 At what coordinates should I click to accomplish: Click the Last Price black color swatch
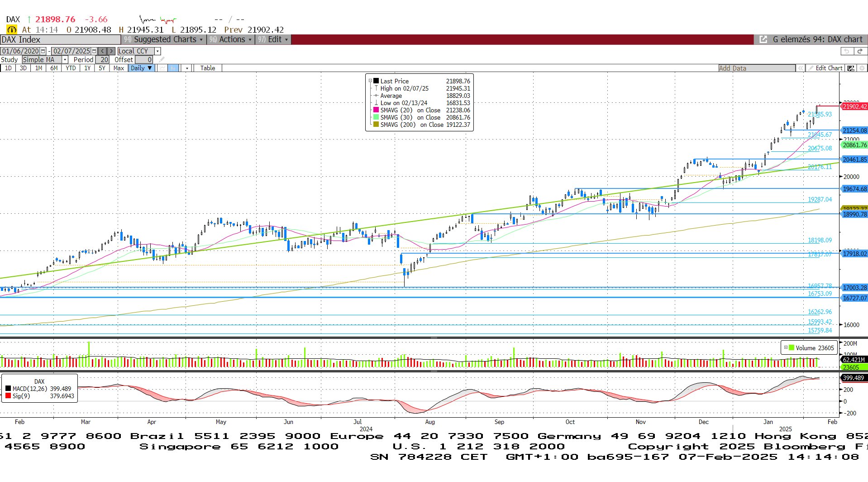coord(376,81)
